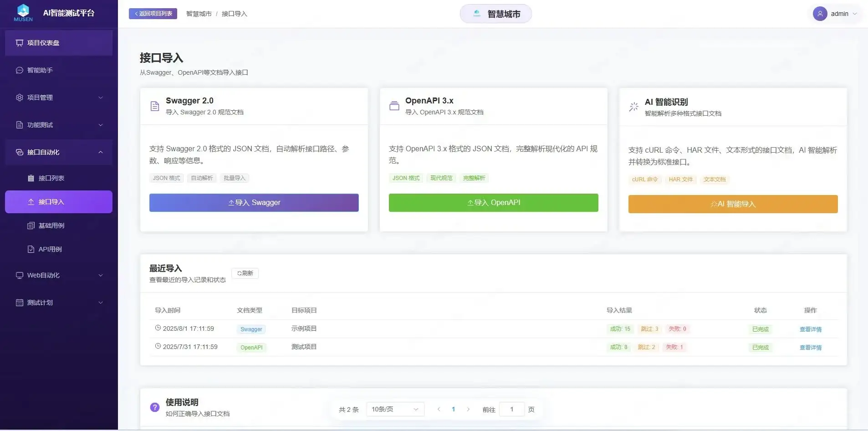This screenshot has height=431, width=868.
Task: Click the Swagger 2.0 document icon
Action: coord(155,106)
